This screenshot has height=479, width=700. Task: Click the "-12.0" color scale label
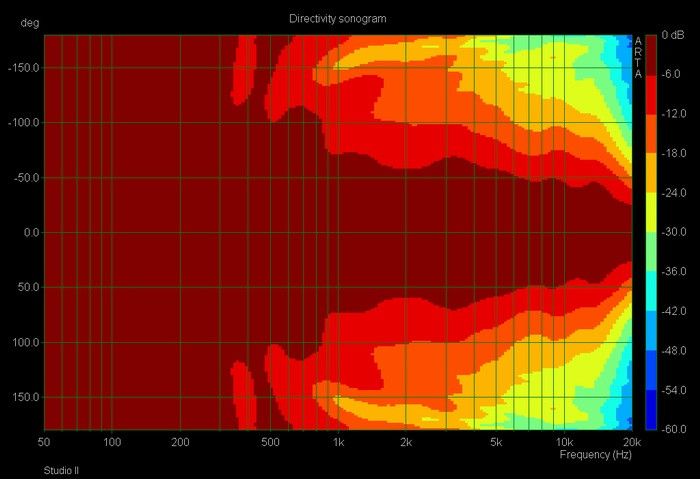point(673,114)
